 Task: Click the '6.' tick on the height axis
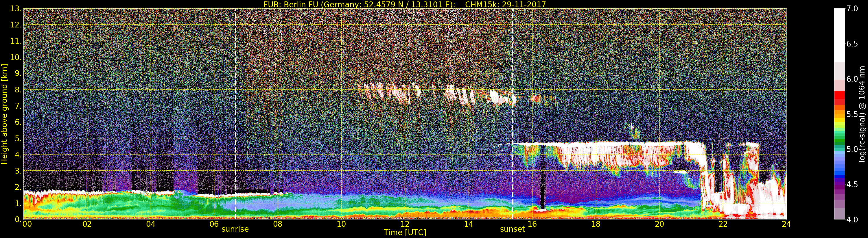tap(18, 122)
